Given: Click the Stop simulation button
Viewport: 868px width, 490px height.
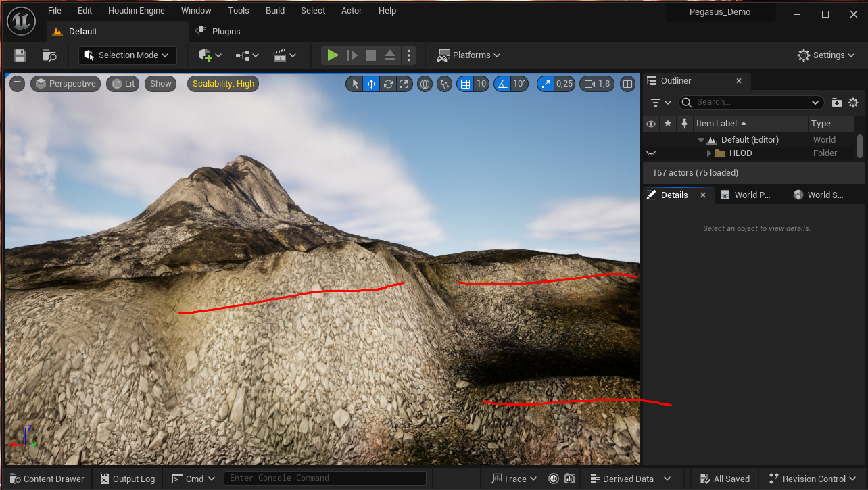Looking at the screenshot, I should pos(371,55).
